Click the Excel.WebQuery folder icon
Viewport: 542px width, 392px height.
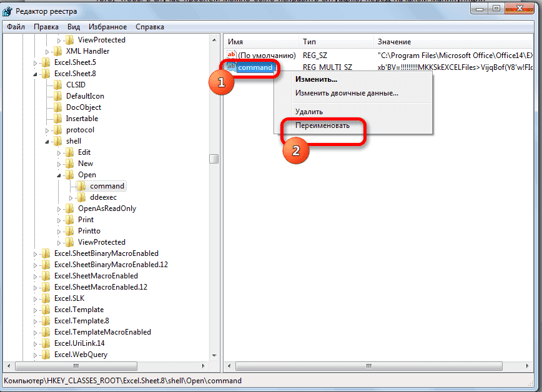pos(46,355)
